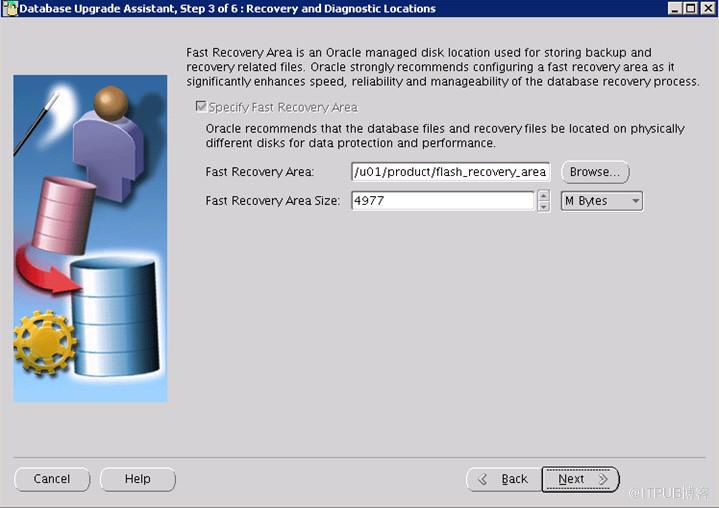
Task: Go Back to the previous step
Action: [x=504, y=479]
